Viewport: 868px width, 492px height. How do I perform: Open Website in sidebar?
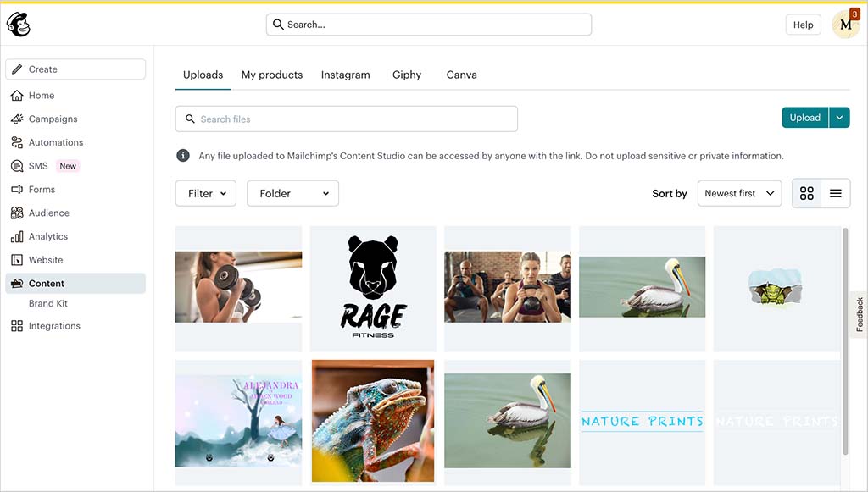point(46,260)
